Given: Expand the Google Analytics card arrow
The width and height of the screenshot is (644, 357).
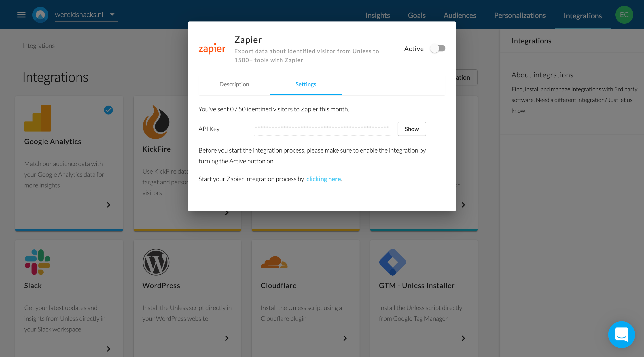Looking at the screenshot, I should click(x=108, y=205).
